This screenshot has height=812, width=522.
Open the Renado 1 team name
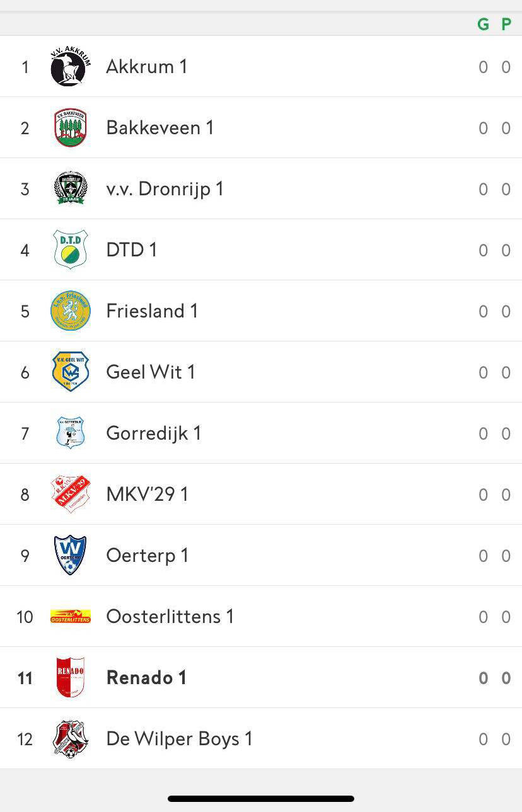pos(146,678)
